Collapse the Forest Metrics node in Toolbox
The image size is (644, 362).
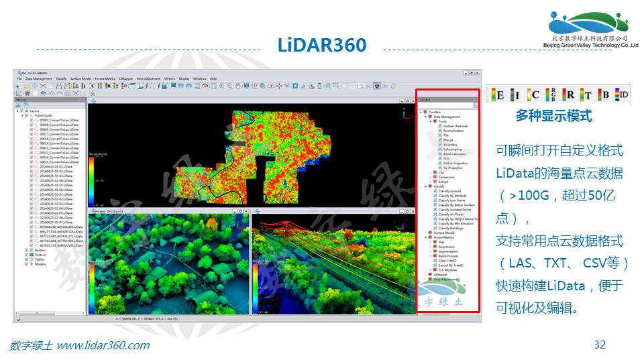click(x=425, y=237)
